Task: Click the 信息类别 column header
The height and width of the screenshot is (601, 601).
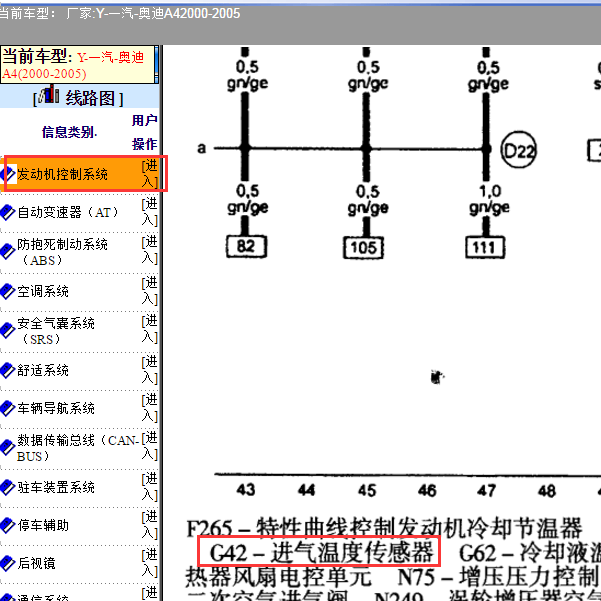Action: [69, 132]
